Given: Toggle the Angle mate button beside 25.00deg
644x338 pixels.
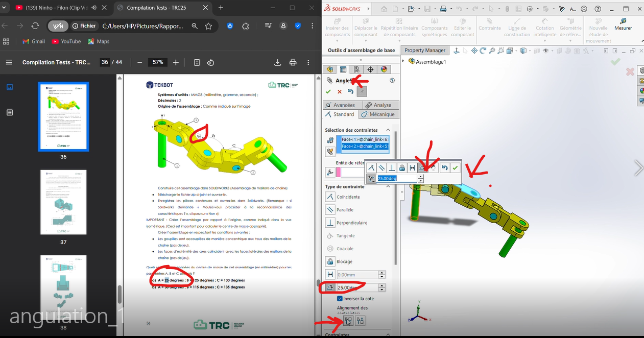Looking at the screenshot, I should pyautogui.click(x=330, y=287).
